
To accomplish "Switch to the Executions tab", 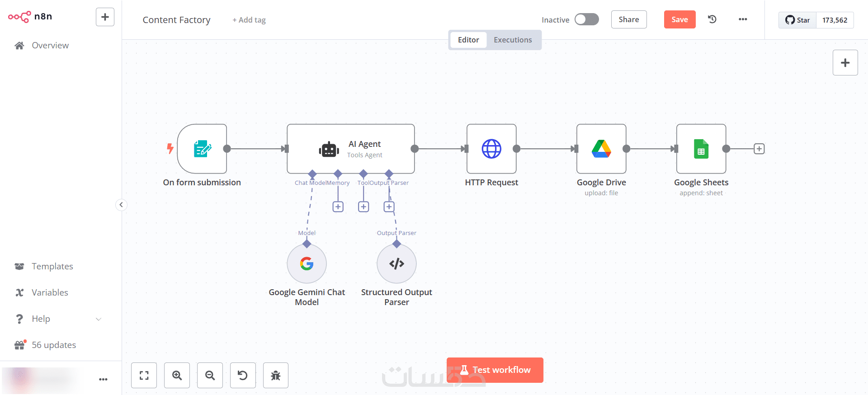I will [513, 40].
